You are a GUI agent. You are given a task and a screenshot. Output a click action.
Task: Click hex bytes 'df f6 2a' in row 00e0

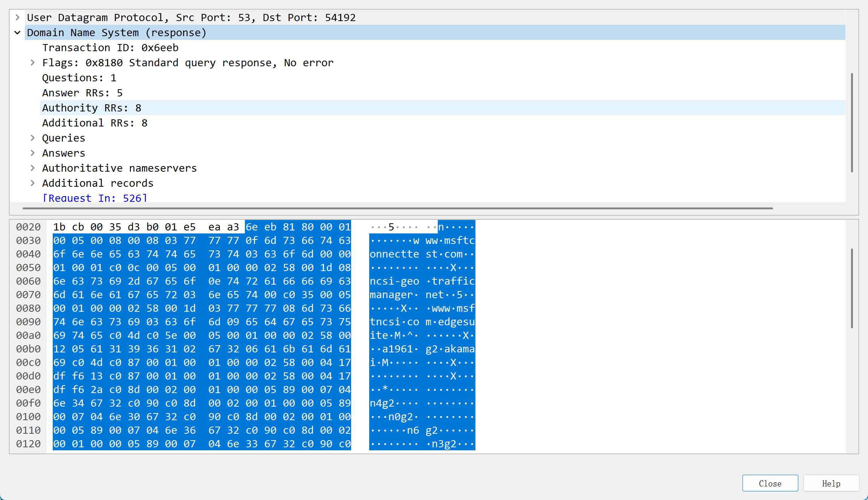click(x=78, y=389)
